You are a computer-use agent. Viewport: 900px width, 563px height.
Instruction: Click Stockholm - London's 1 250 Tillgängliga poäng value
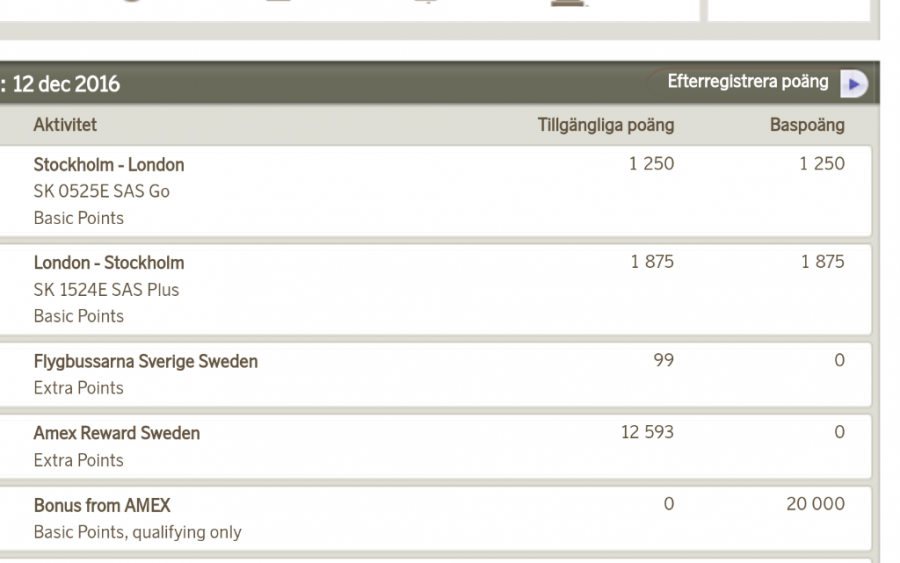tap(651, 165)
